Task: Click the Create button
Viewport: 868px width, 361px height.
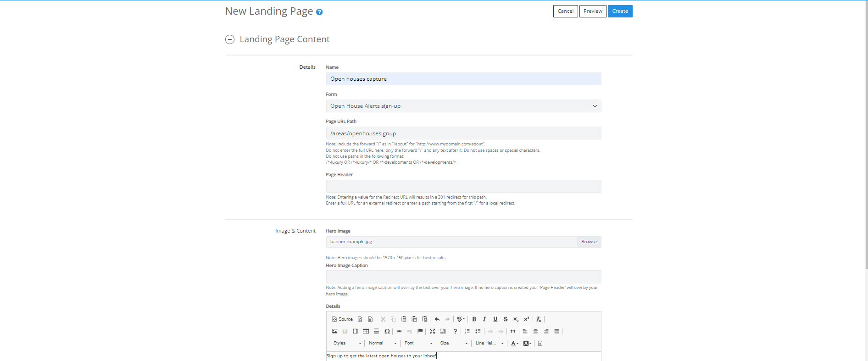Action: pyautogui.click(x=620, y=11)
